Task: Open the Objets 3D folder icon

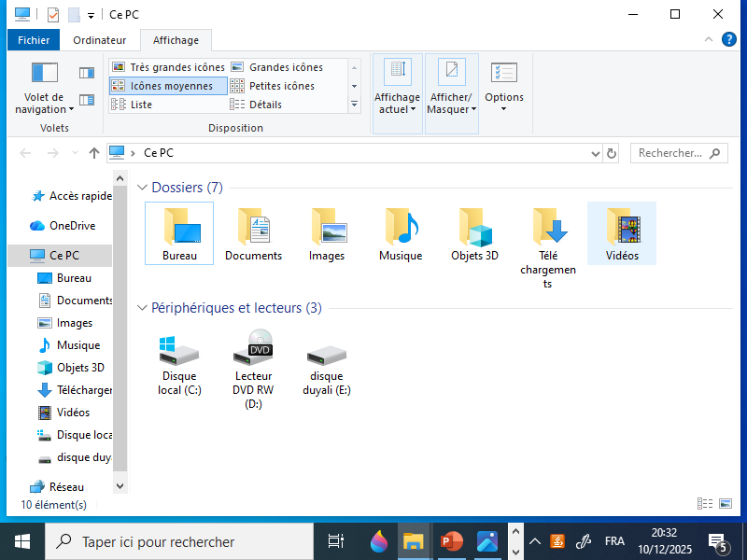Action: click(x=474, y=233)
